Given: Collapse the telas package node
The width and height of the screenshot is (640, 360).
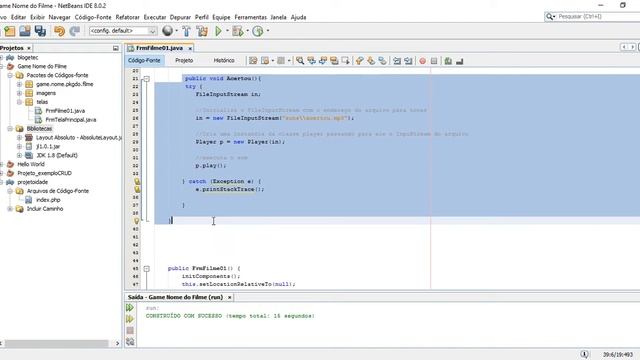Looking at the screenshot, I should pos(19,102).
